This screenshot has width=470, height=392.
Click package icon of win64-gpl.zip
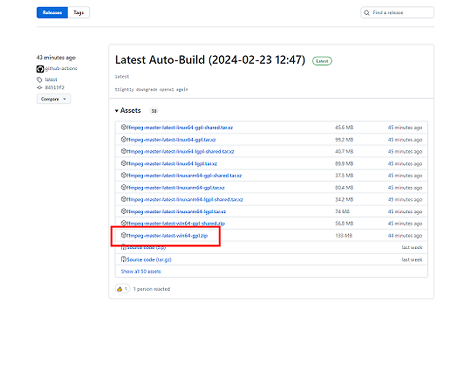[123, 235]
